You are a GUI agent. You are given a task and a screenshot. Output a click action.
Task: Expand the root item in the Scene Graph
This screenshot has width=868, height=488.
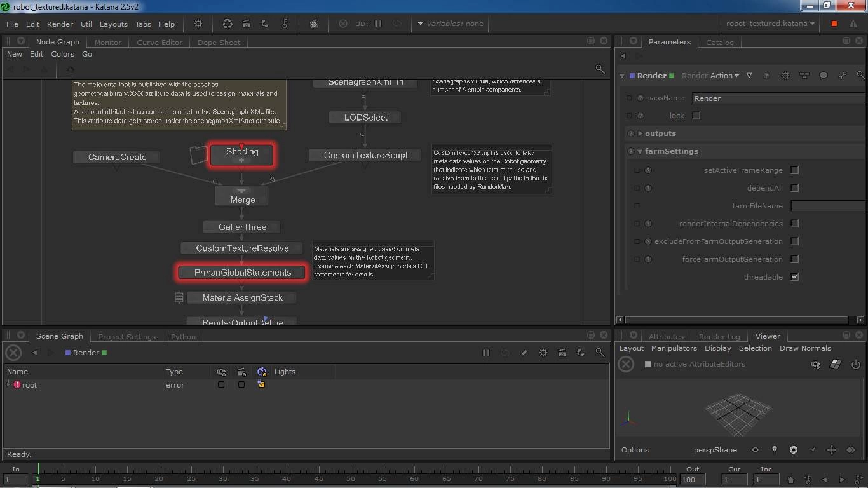tap(9, 384)
